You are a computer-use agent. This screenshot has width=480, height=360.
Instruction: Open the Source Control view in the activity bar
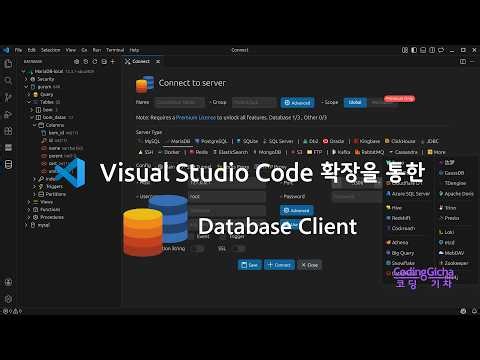(8, 97)
